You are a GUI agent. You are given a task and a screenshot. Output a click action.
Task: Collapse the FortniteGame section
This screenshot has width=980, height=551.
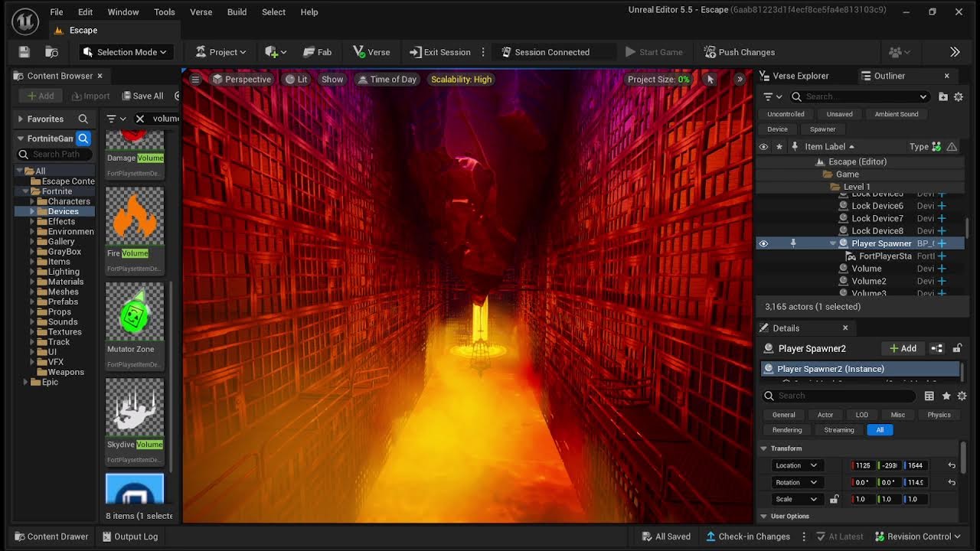[x=21, y=139]
